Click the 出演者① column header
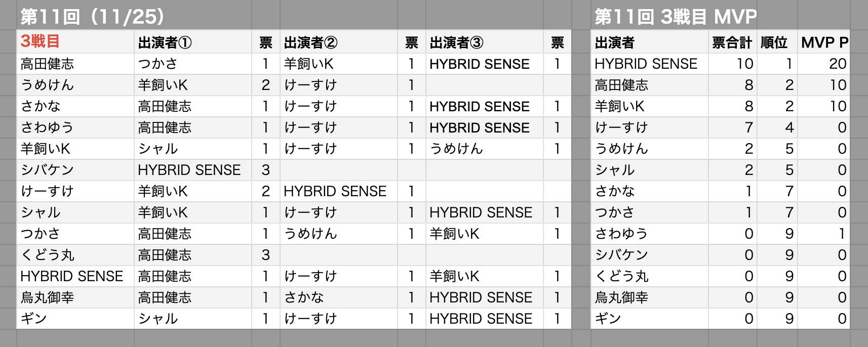 point(165,42)
